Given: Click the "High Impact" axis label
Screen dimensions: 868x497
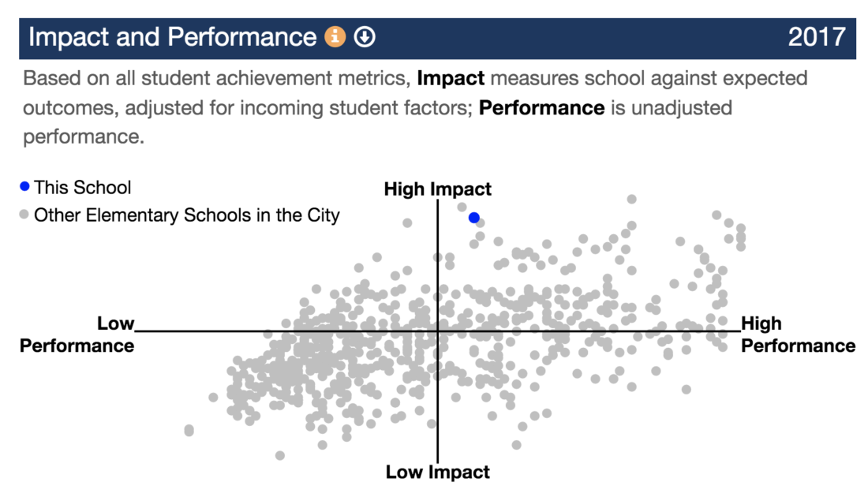Looking at the screenshot, I should point(437,189).
